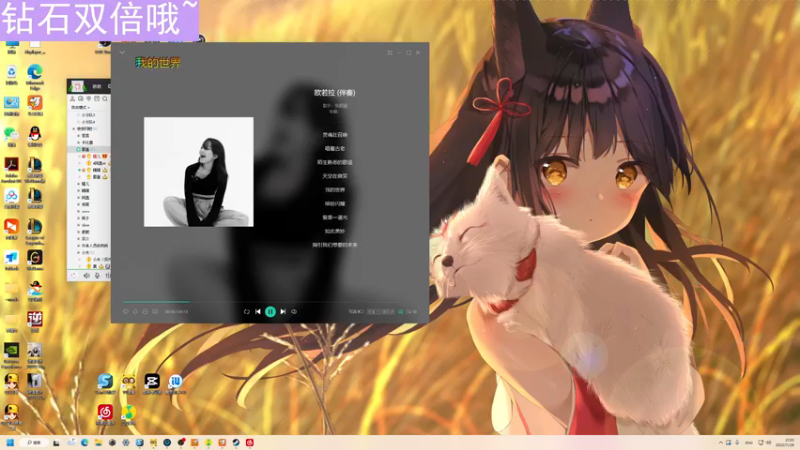Open the Windows Start menu
Image resolution: width=800 pixels, height=450 pixels.
tap(10, 442)
